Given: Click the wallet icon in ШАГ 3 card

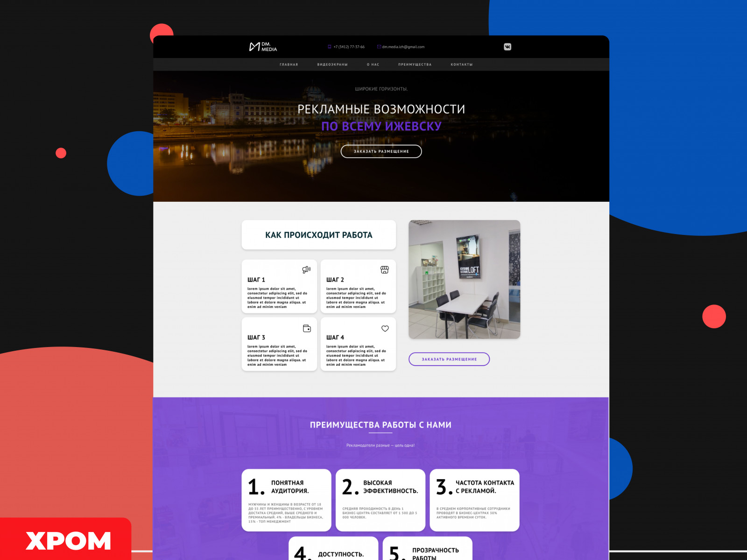Looking at the screenshot, I should [x=307, y=328].
